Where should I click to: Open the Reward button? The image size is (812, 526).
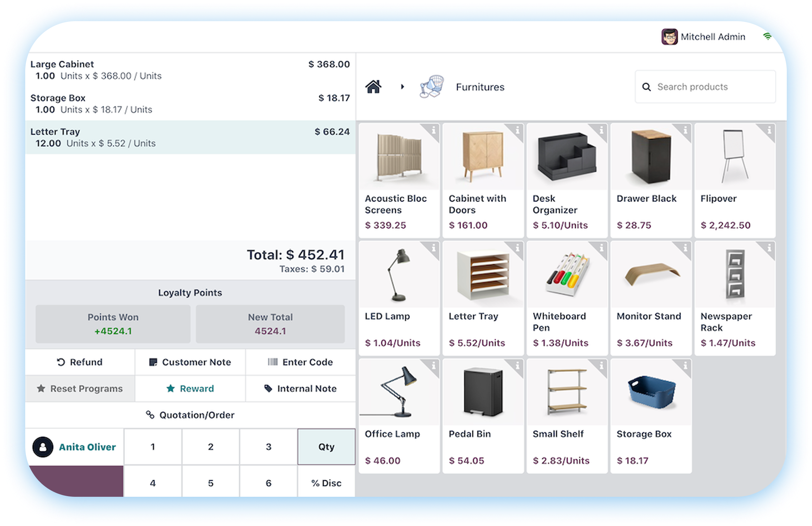[190, 388]
